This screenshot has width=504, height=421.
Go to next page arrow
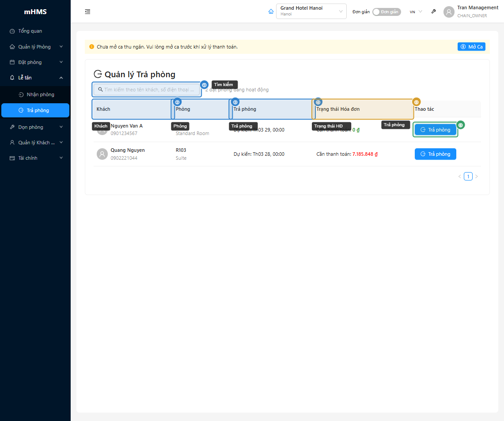click(x=476, y=177)
